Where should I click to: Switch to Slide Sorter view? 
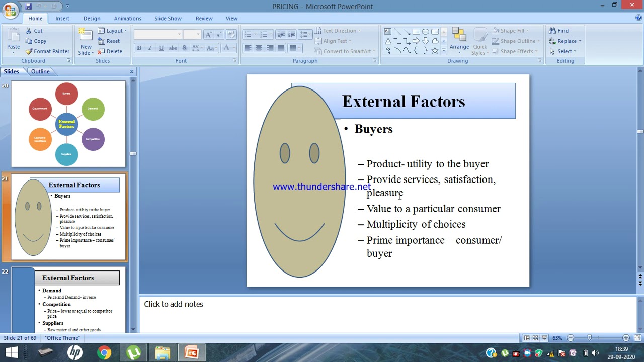point(535,338)
